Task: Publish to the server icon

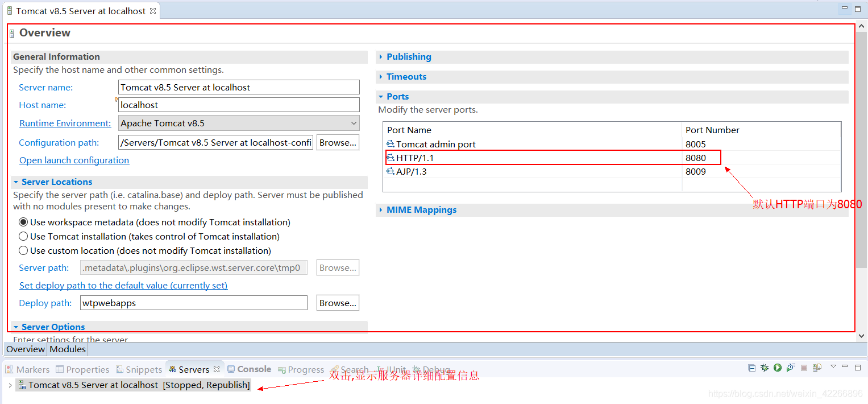Action: click(x=817, y=368)
